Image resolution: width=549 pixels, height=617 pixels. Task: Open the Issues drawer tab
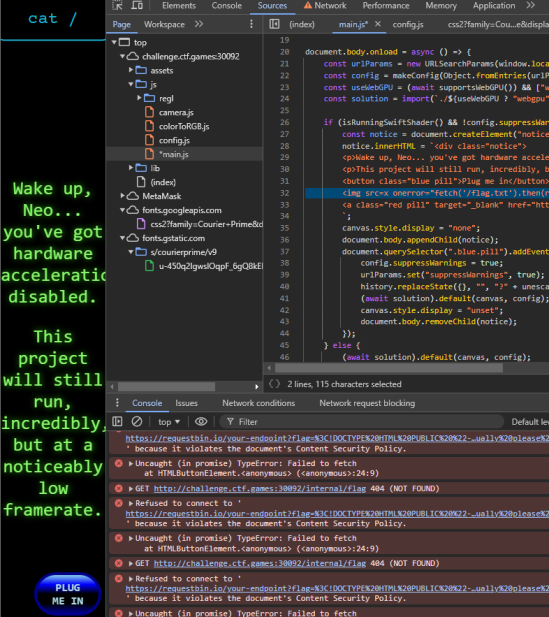[x=187, y=403]
